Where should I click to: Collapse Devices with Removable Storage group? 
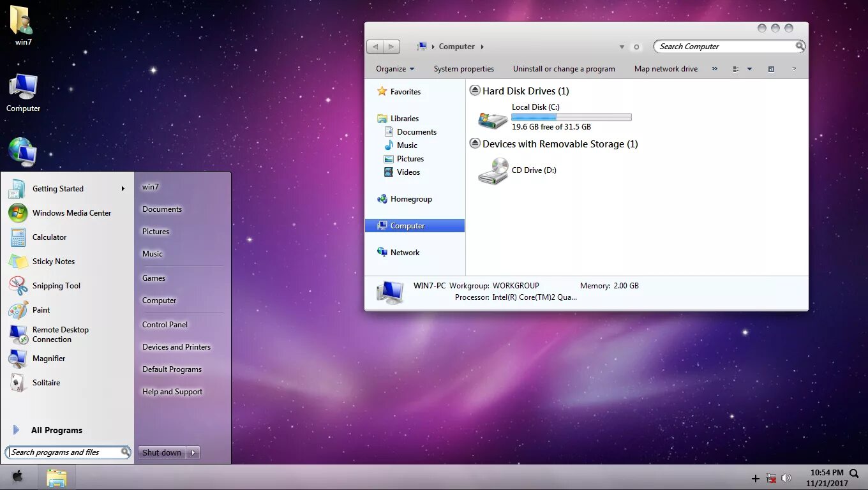pos(475,144)
